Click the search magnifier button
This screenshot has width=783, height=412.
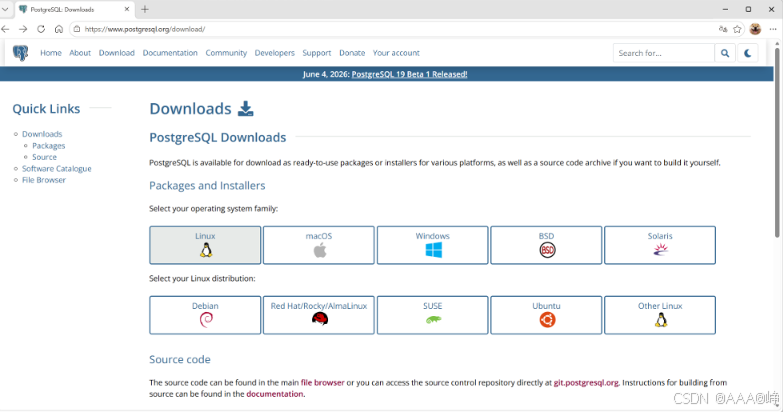[725, 53]
